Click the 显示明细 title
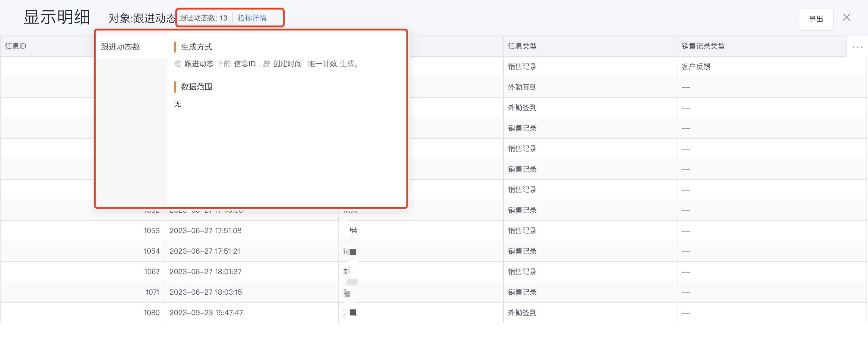Viewport: 868px width, 348px height. point(57,17)
